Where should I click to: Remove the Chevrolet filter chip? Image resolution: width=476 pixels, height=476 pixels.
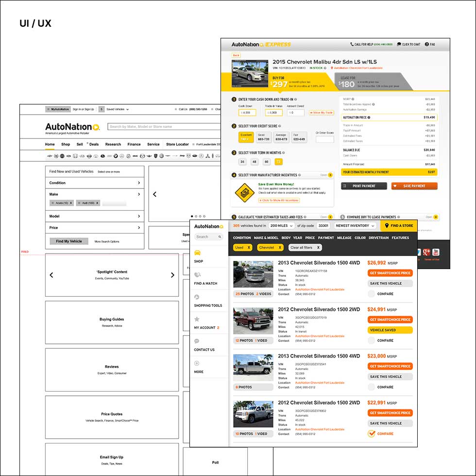tap(280, 247)
